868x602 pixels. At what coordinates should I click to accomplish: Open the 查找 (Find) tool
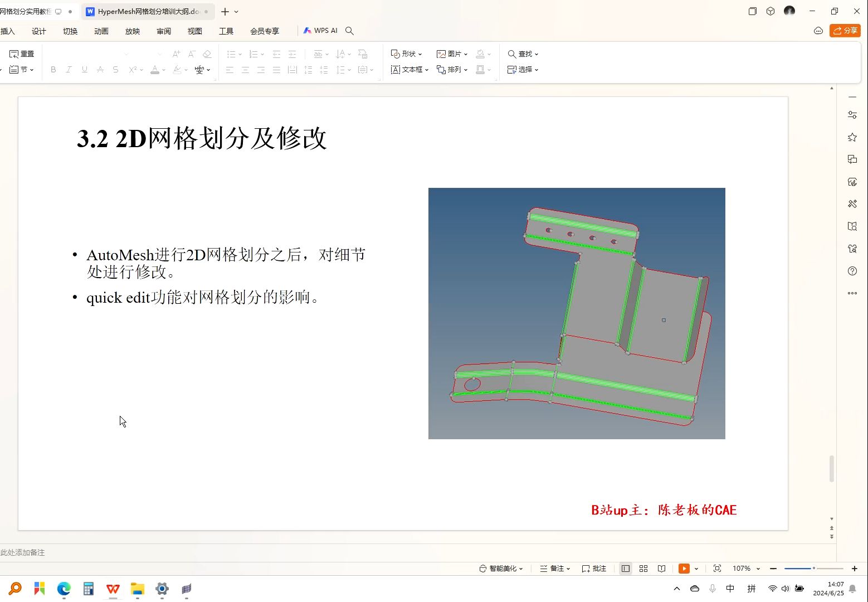(521, 54)
